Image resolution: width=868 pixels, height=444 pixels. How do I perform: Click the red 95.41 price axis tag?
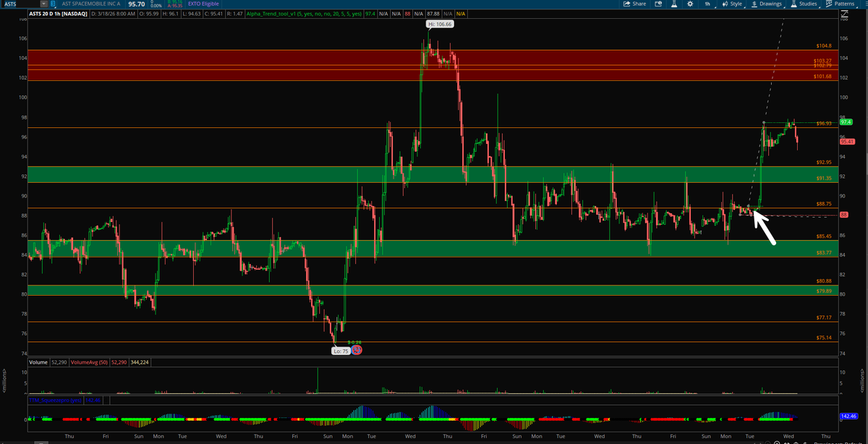pyautogui.click(x=848, y=142)
